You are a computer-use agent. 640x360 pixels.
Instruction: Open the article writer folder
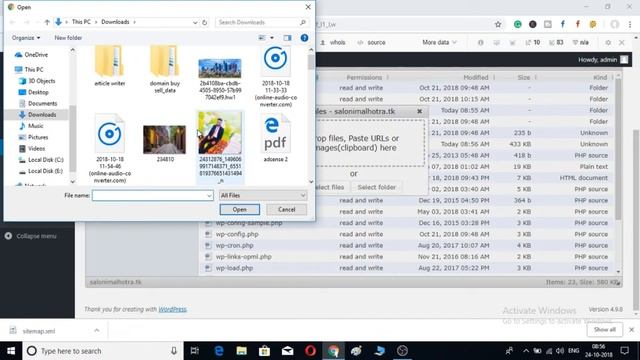tap(109, 65)
